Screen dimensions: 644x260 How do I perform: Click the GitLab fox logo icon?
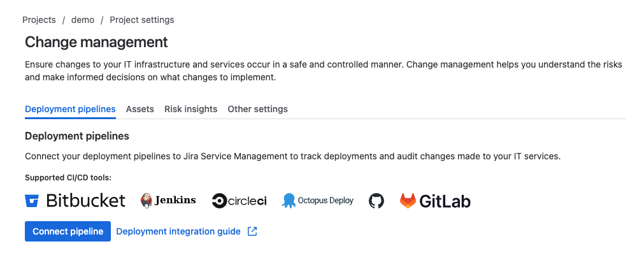(408, 201)
